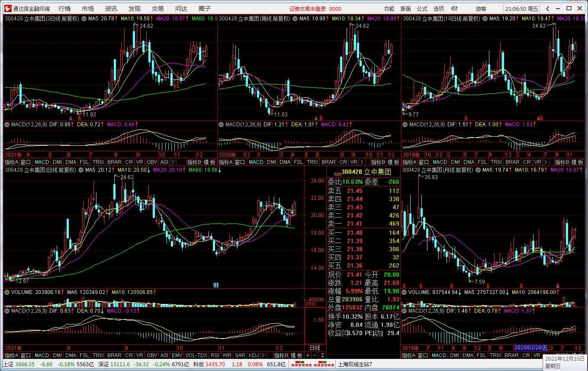Click the 通达信 red logo icon
588x371 pixels.
pos(7,9)
